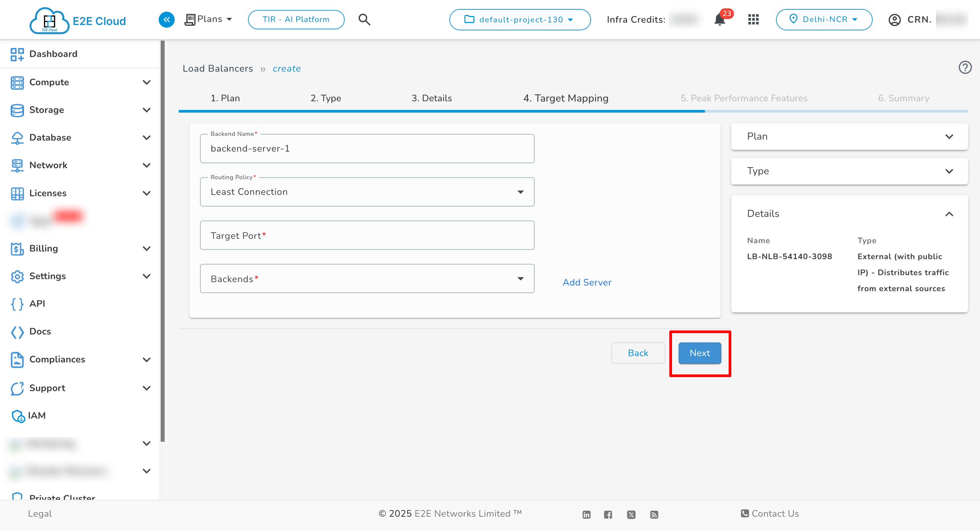Collapse sidebar with double-arrow icon
980x531 pixels.
[166, 20]
